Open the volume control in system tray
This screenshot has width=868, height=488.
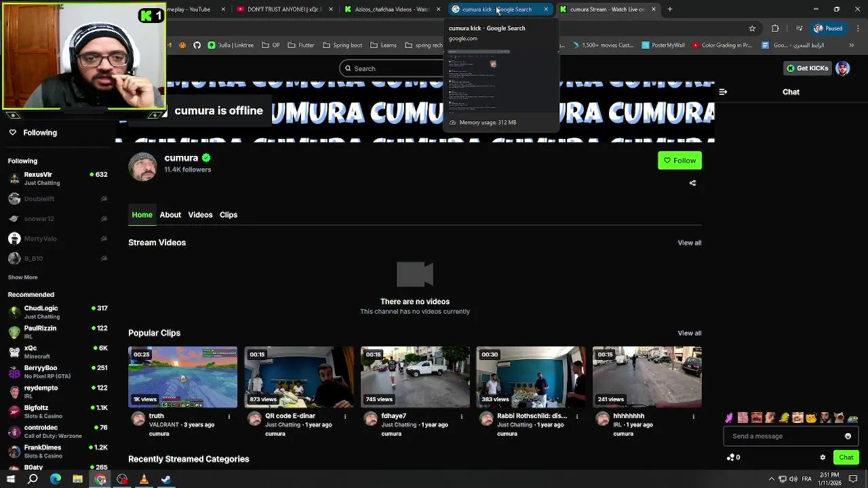[x=794, y=479]
